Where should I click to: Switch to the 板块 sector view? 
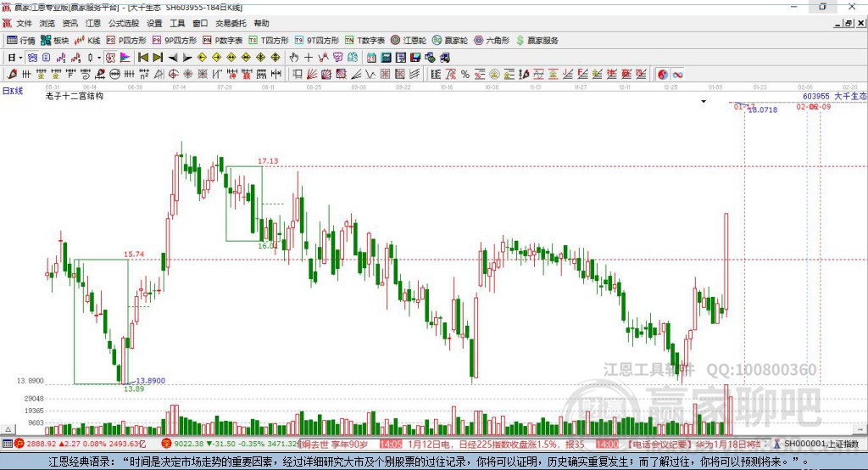click(55, 41)
